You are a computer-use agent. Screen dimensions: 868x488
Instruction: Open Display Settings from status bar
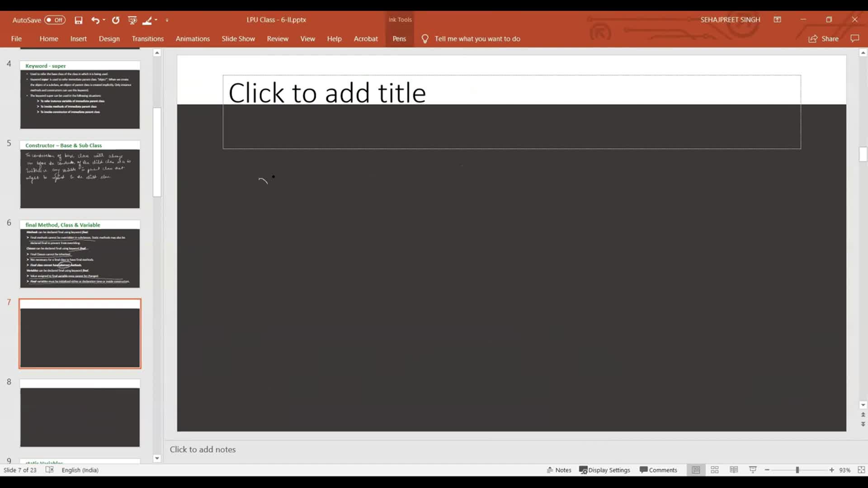[605, 470]
